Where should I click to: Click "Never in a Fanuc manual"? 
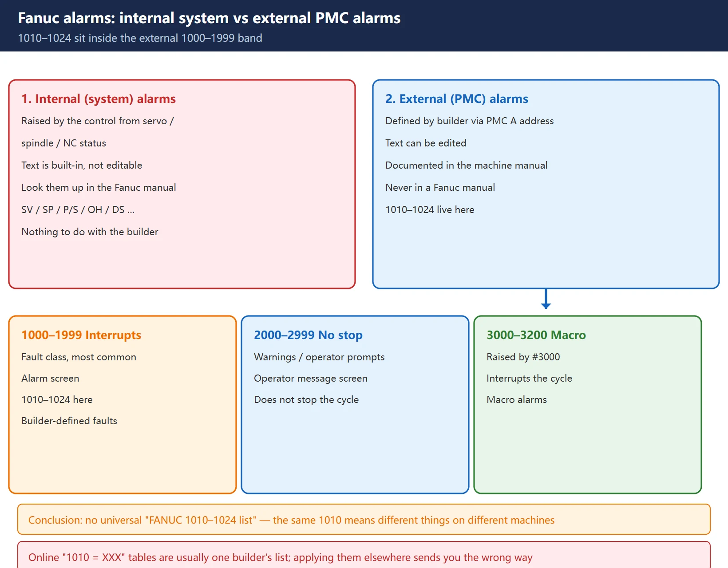click(440, 188)
